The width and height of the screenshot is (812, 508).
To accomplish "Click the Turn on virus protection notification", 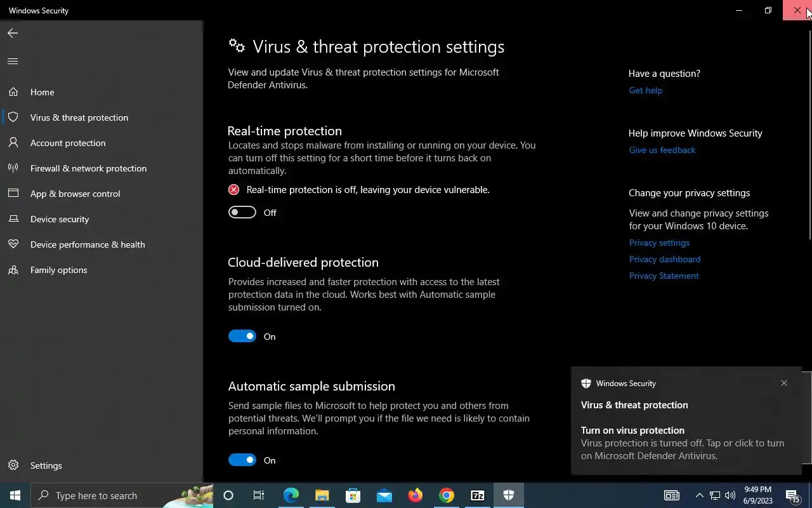I will [x=686, y=420].
